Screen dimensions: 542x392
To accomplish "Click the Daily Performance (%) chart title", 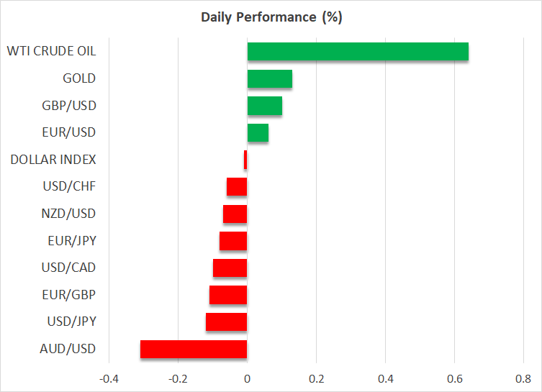I will tap(271, 17).
